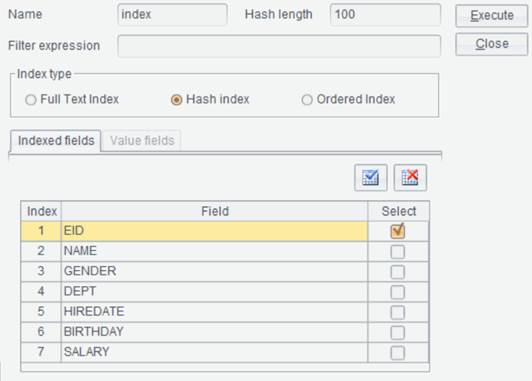Click the Filter expression text box
Screen dimensions: 532x381
click(x=279, y=46)
